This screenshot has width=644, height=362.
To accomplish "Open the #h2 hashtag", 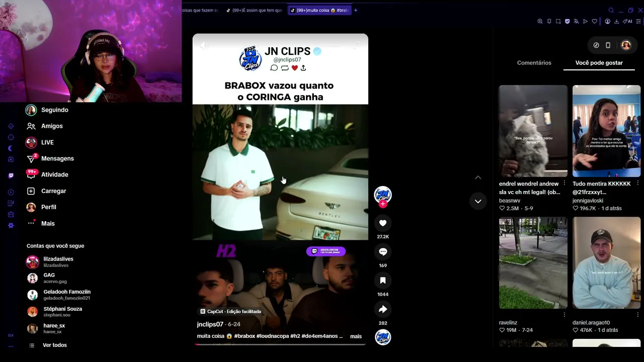I will [295, 336].
